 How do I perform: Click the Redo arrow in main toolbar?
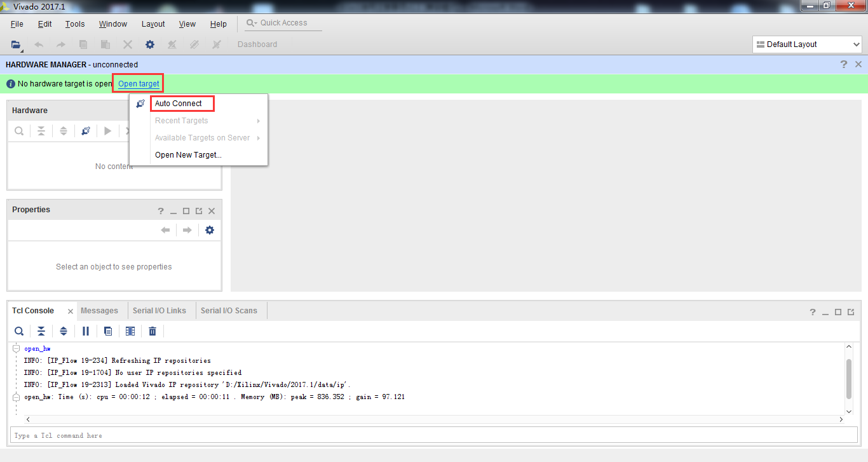pos(61,44)
